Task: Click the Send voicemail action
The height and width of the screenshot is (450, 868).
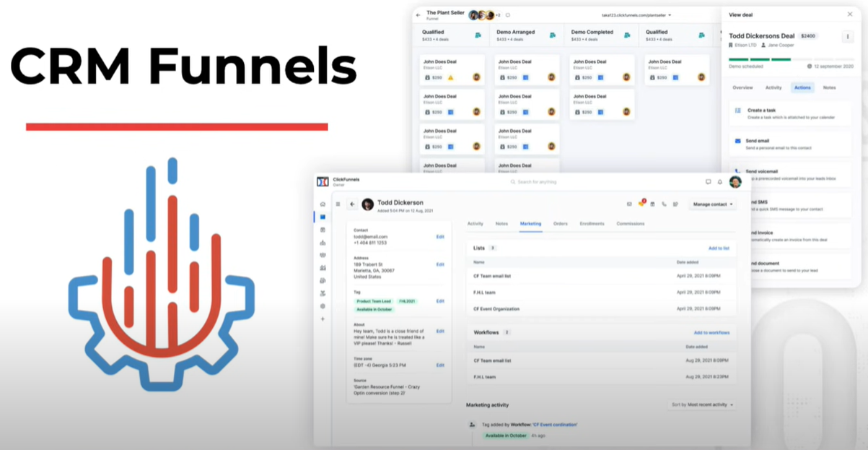Action: pos(790,176)
